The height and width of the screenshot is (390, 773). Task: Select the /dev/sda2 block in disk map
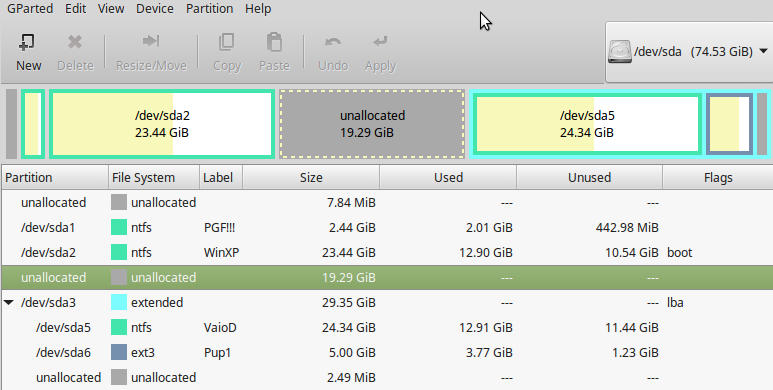click(x=162, y=124)
